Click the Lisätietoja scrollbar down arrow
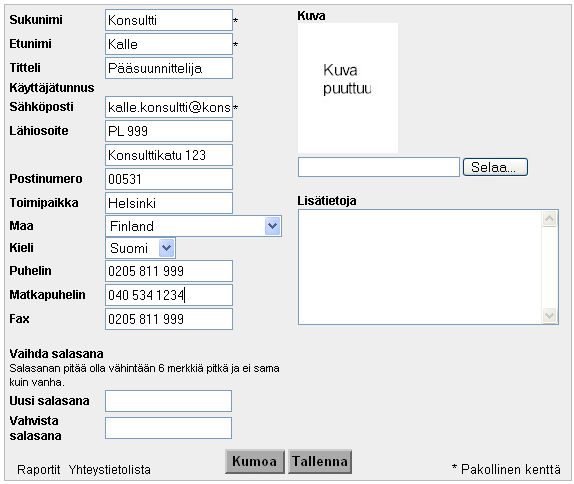 click(549, 315)
